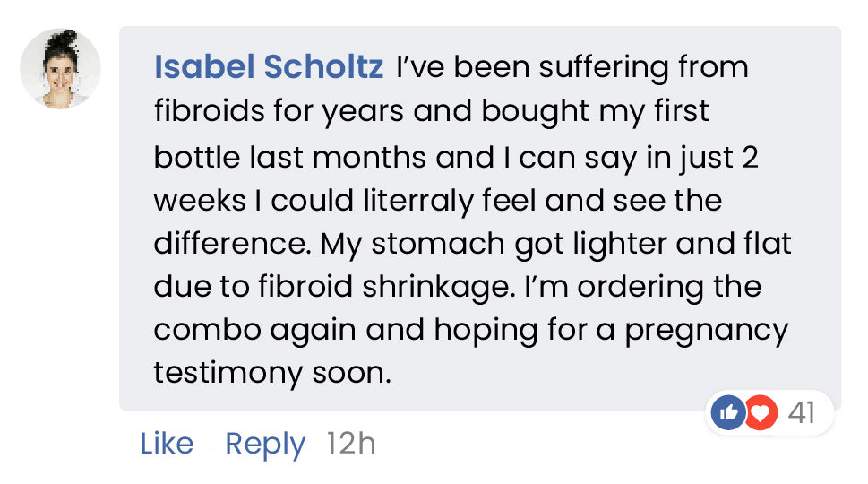Like Isabel Scholtz's comment
The height and width of the screenshot is (484, 868).
(x=167, y=444)
